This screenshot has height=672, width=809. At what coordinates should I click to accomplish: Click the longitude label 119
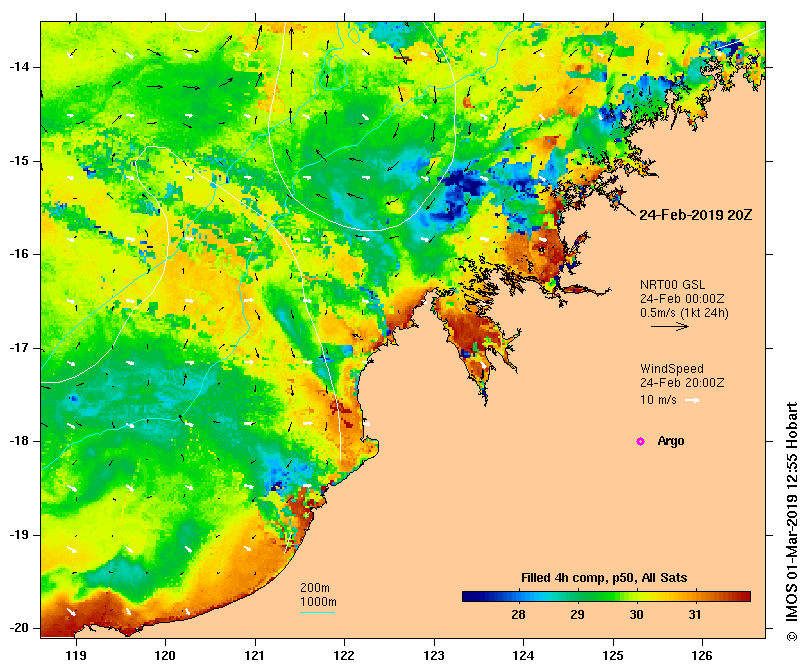click(76, 655)
